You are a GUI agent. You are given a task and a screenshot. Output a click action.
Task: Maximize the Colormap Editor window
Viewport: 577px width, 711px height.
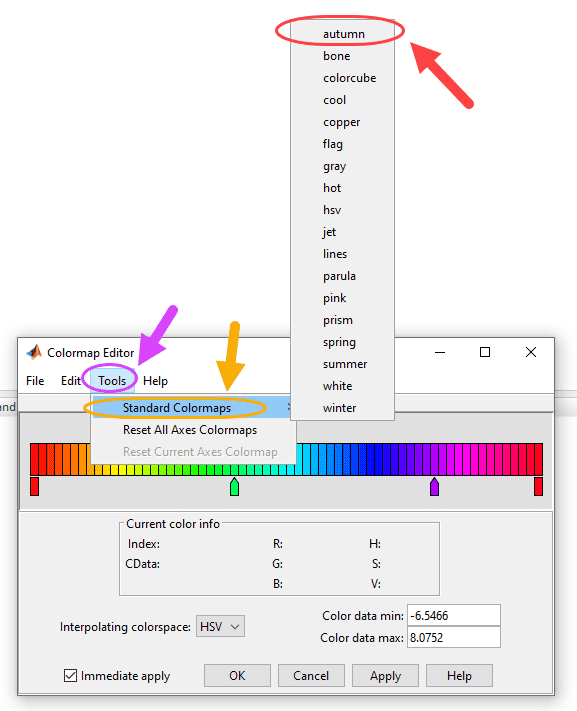click(x=485, y=352)
